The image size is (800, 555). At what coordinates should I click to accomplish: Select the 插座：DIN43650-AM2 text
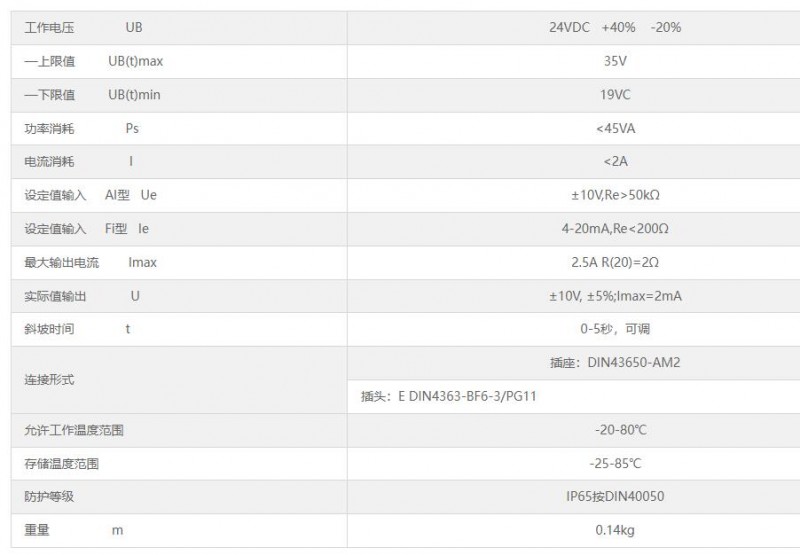click(x=615, y=363)
